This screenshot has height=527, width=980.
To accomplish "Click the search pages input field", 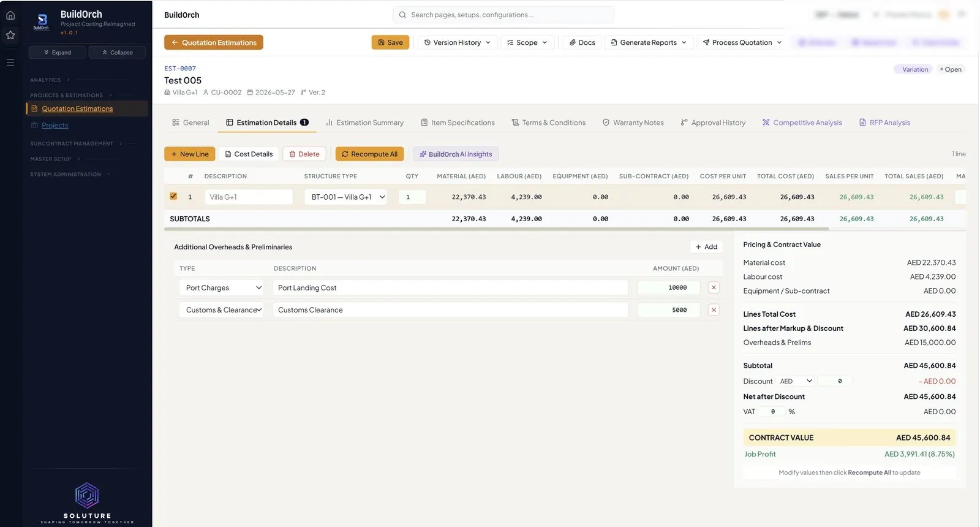I will pyautogui.click(x=503, y=15).
